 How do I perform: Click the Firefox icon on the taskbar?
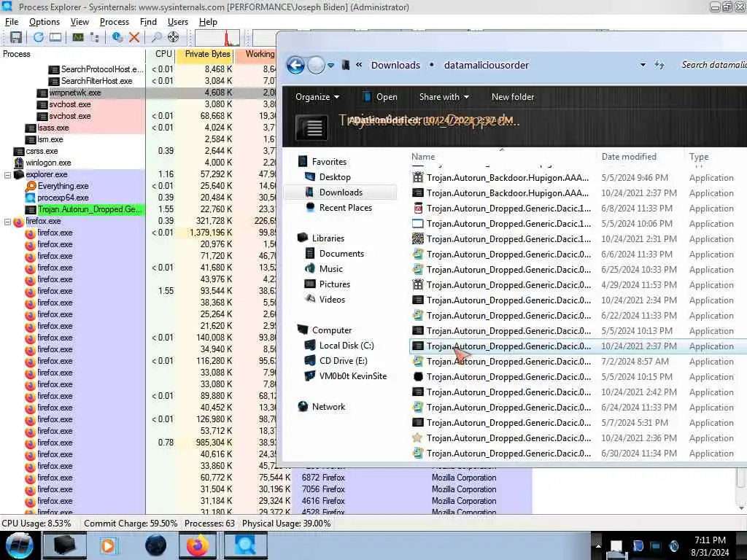pos(198,545)
